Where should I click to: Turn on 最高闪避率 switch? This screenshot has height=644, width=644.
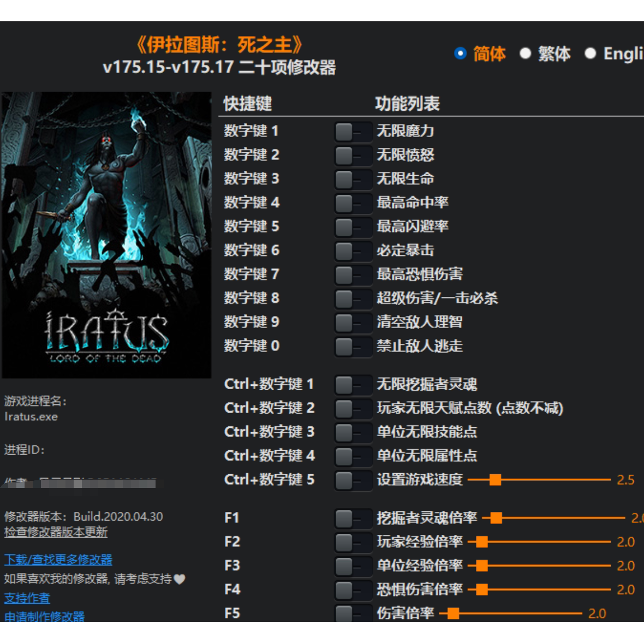coord(353,227)
